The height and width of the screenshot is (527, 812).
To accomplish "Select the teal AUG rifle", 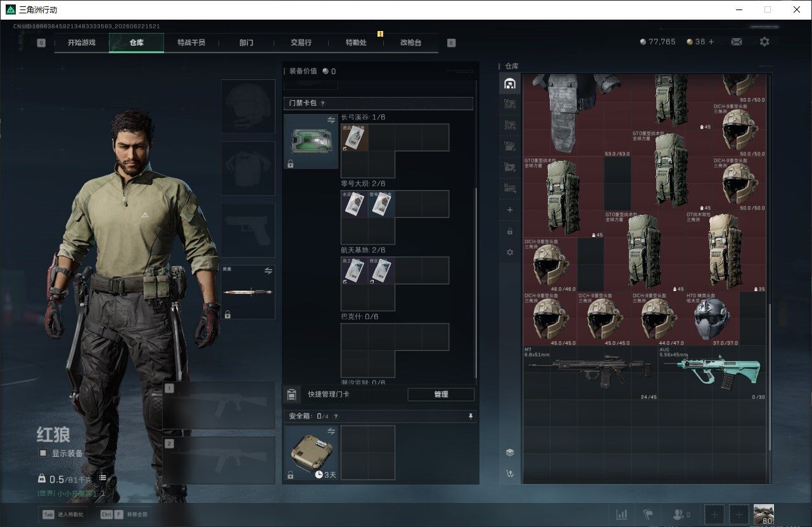I will pyautogui.click(x=712, y=373).
